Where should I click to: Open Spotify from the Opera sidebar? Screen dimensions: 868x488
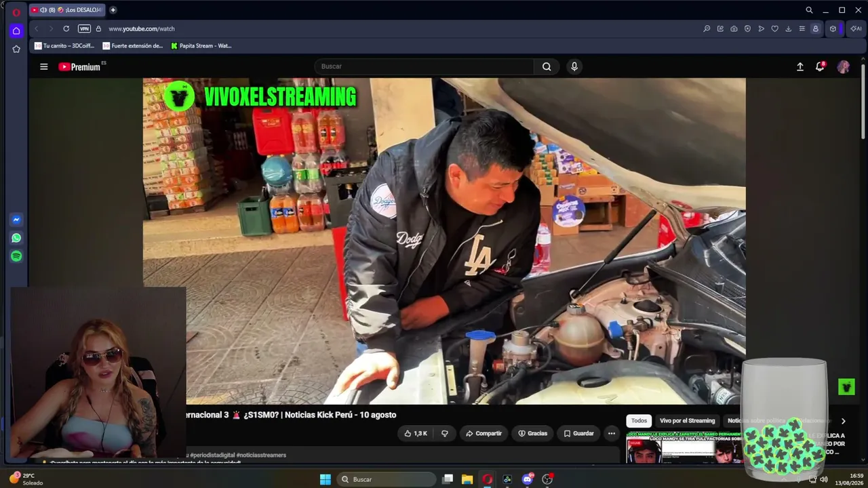[16, 256]
